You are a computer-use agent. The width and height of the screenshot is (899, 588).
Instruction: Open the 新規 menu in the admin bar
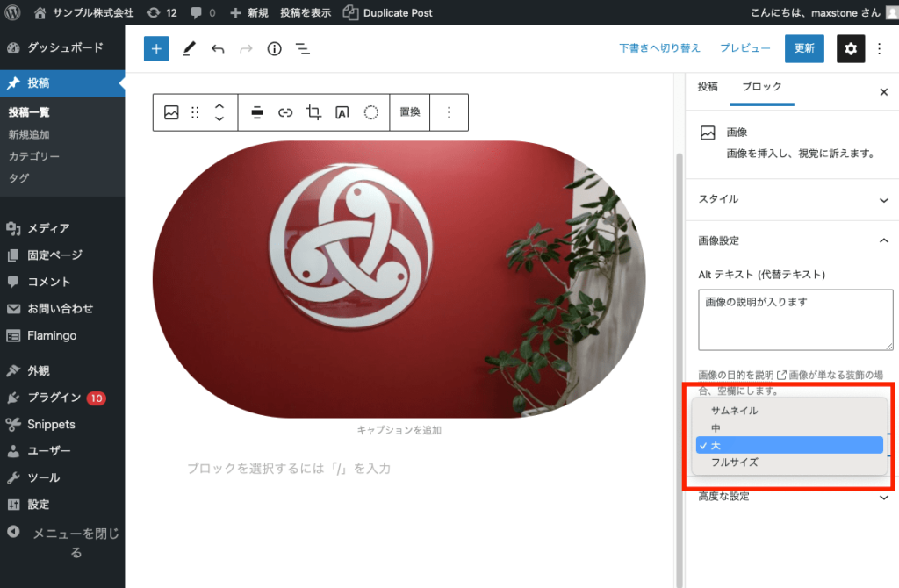[x=258, y=12]
